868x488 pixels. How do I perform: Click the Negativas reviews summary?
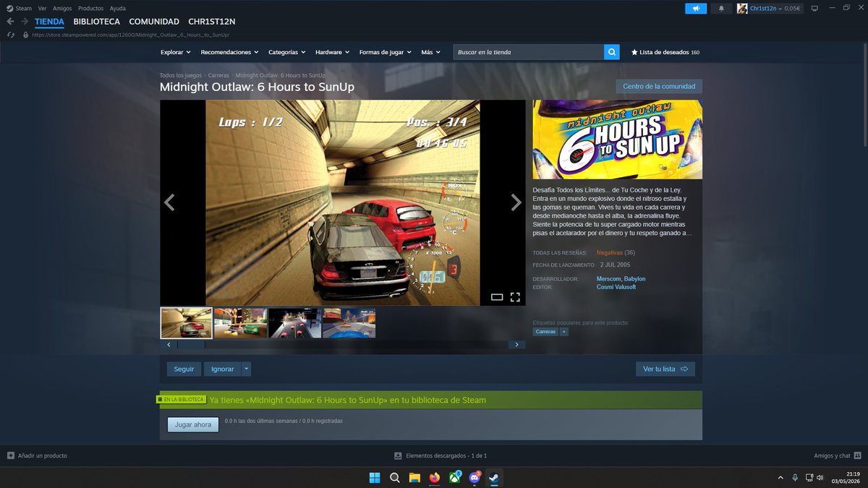point(610,253)
